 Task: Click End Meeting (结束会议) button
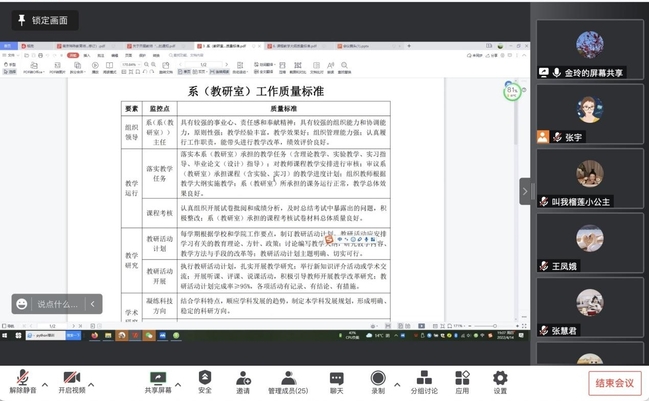(x=613, y=382)
